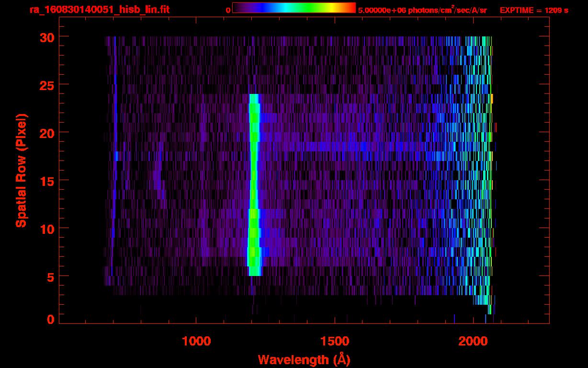The image size is (588, 368).
Task: Click the Wavelength (Å) axis label
Action: click(304, 359)
